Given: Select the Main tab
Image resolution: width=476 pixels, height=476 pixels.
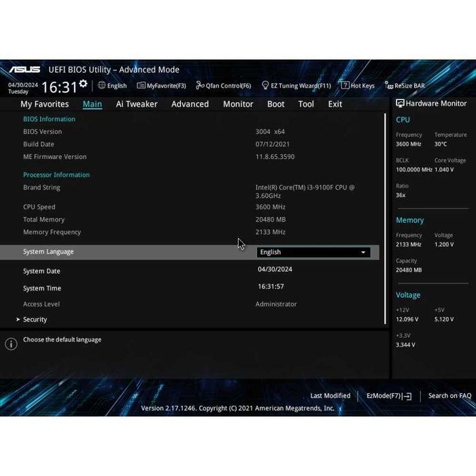Looking at the screenshot, I should (x=92, y=104).
